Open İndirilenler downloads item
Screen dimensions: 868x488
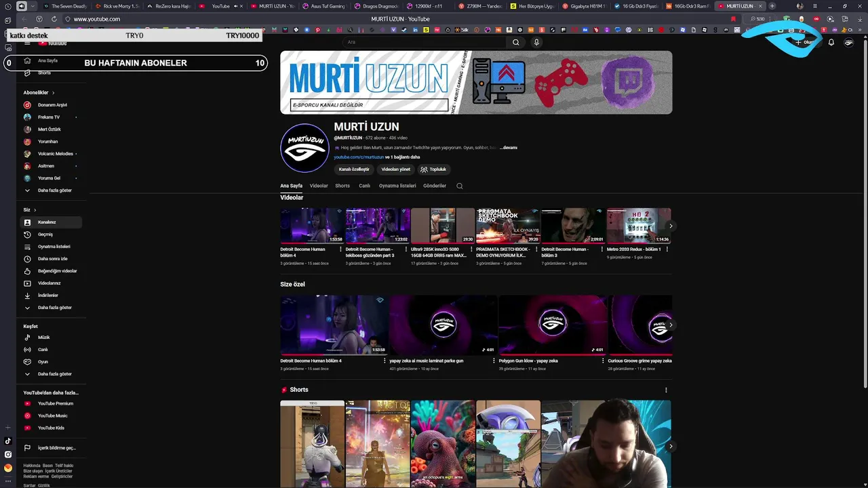point(51,296)
